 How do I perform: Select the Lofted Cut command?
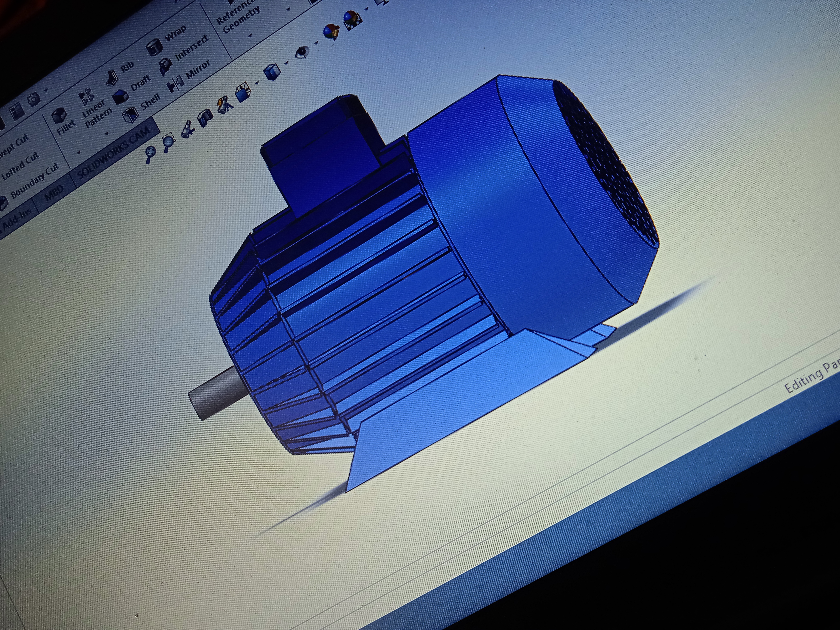pyautogui.click(x=20, y=166)
